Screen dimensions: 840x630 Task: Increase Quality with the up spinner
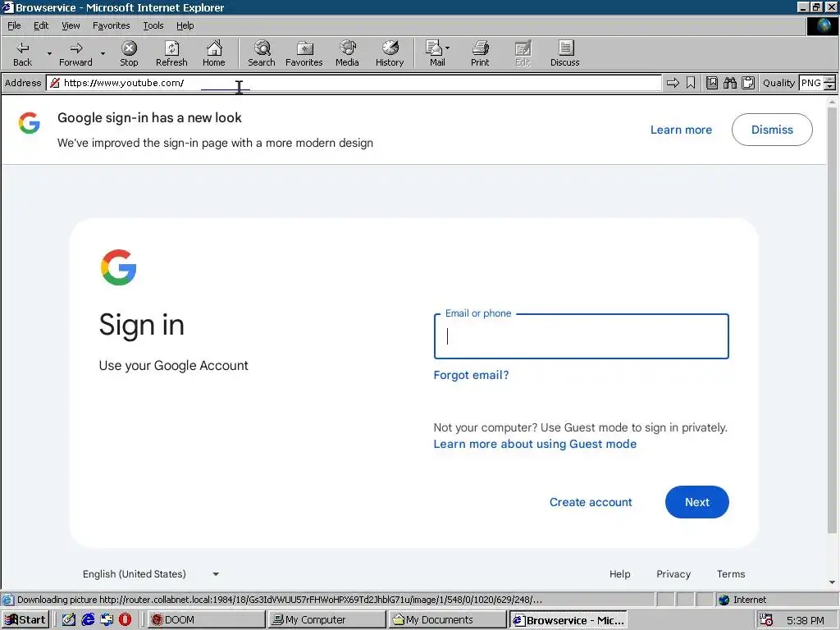829,80
